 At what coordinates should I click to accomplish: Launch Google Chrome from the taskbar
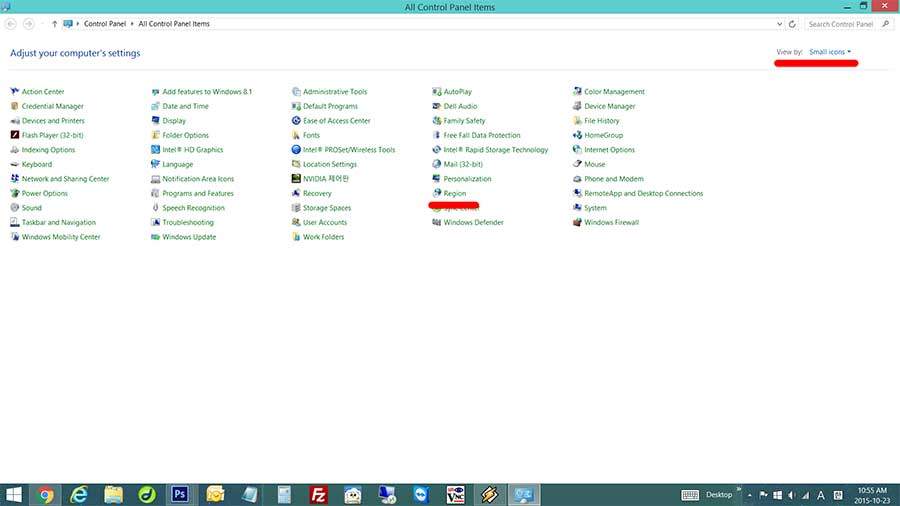point(45,495)
